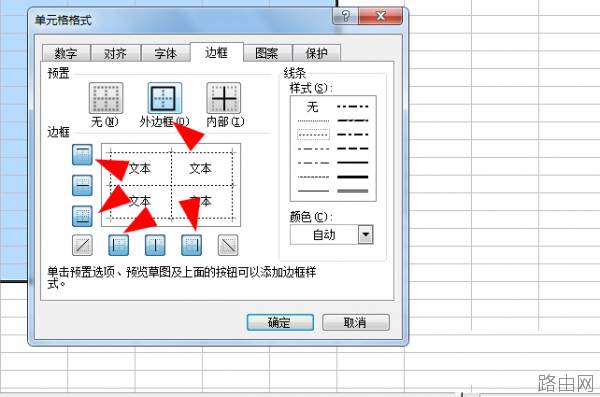Toggle the right border button
This screenshot has width=600, height=397.
[x=191, y=245]
